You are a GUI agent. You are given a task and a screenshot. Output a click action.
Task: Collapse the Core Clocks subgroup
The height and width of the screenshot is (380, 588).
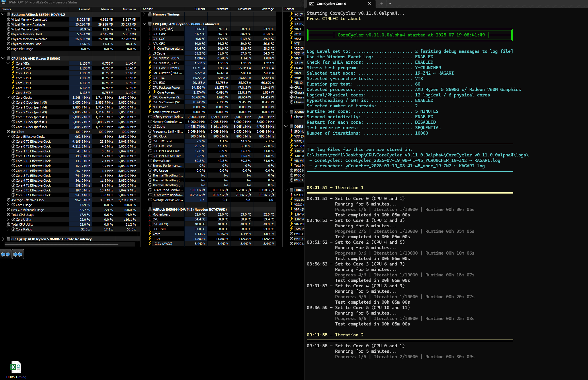pyautogui.click(x=8, y=97)
